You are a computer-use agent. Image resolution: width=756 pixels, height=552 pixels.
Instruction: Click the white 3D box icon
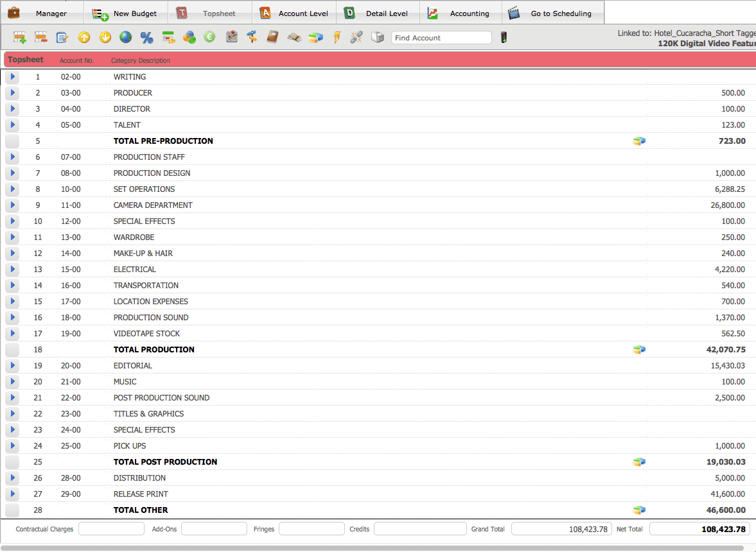(378, 37)
